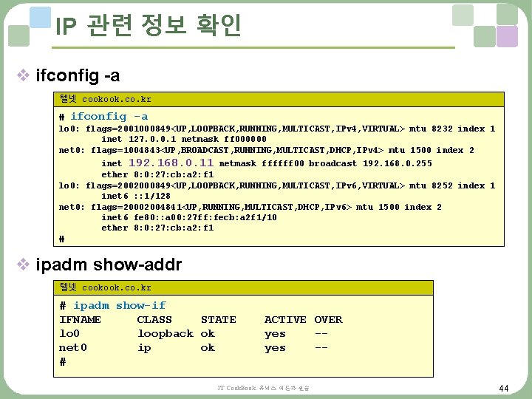Select the ether line below the 192.168.0.11 line
Screen dimensions: 532x399
(157, 174)
